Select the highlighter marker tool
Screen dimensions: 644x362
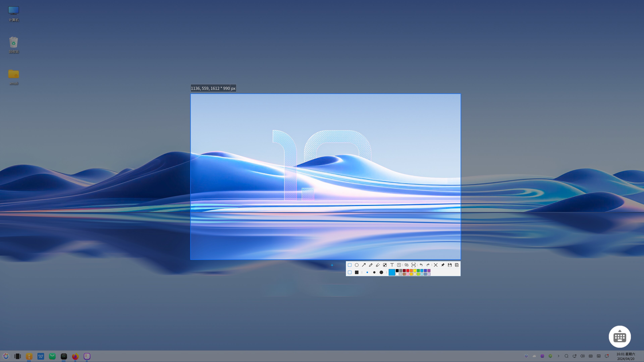tap(378, 265)
